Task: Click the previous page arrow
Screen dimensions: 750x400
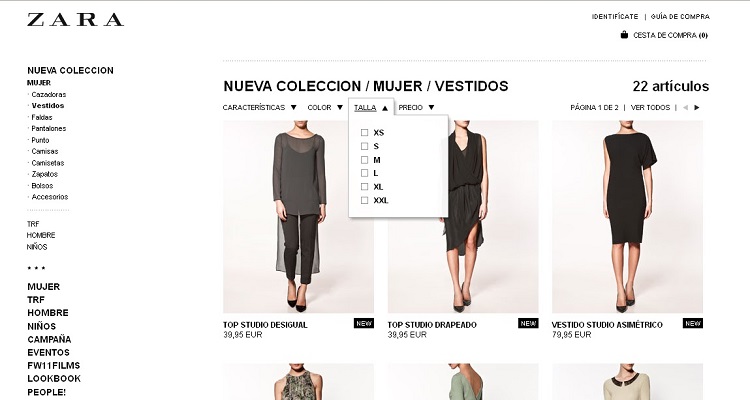Action: tap(685, 108)
